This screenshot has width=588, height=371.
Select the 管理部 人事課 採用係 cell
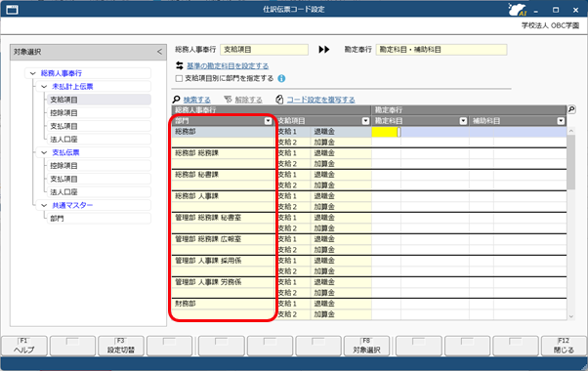(224, 261)
